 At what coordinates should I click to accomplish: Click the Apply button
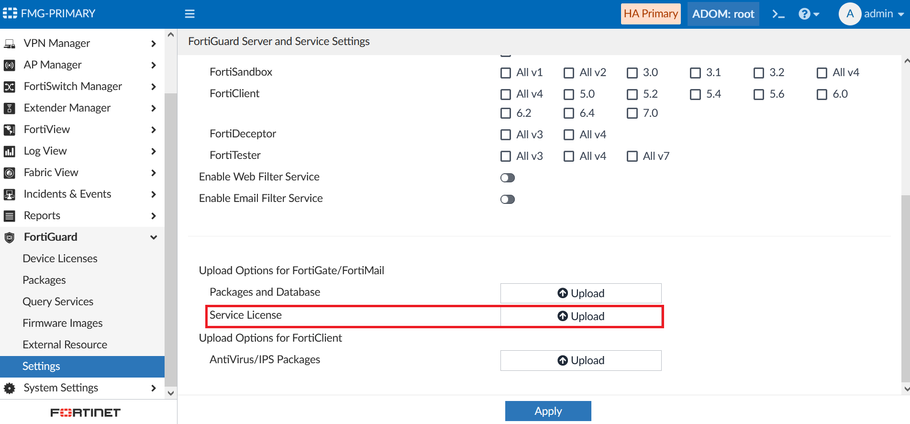point(548,411)
